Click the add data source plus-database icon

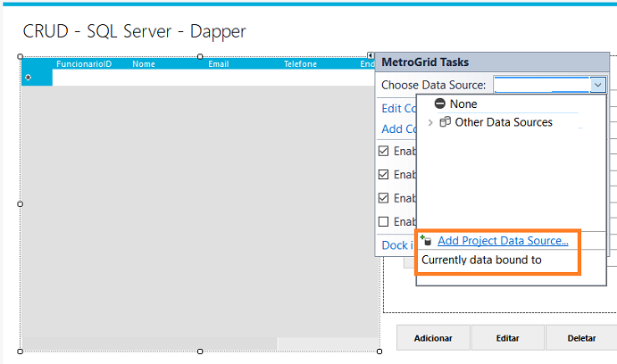426,240
